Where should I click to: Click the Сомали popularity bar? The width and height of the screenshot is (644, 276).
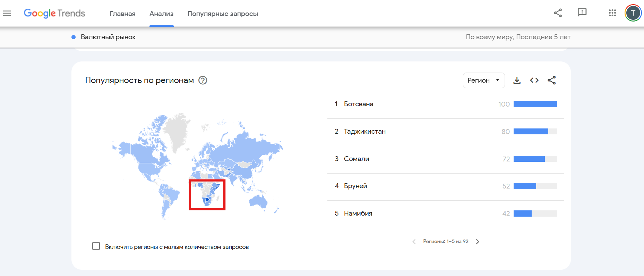[535, 159]
